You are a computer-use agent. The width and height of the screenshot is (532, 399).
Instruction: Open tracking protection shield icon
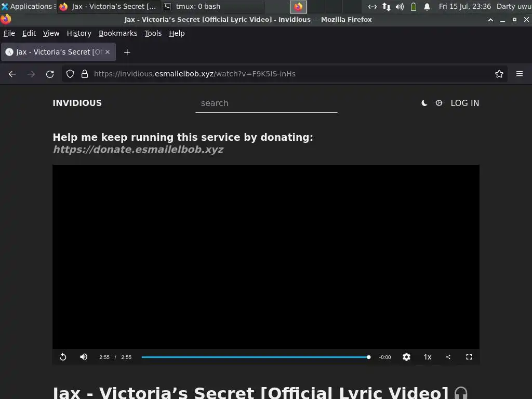click(x=70, y=74)
